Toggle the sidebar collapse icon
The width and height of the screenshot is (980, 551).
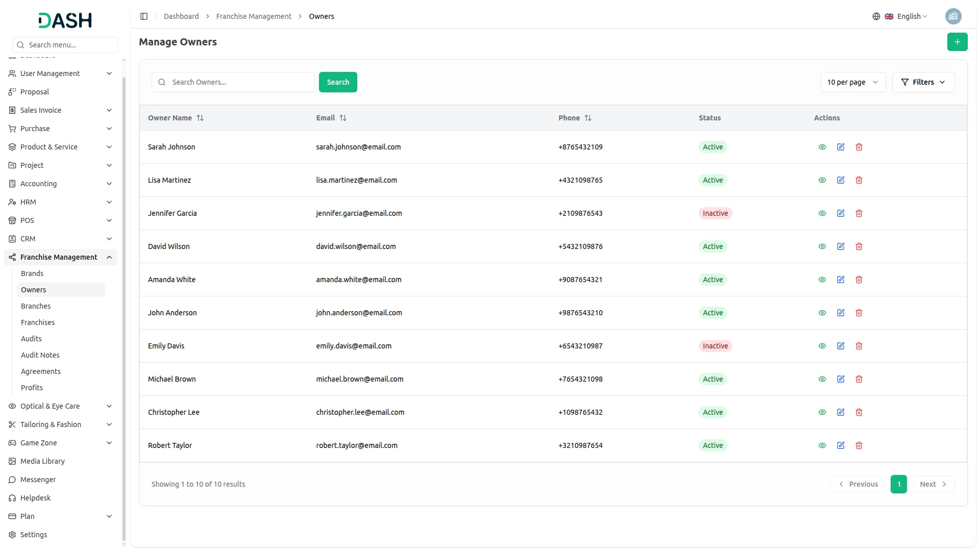pos(144,16)
